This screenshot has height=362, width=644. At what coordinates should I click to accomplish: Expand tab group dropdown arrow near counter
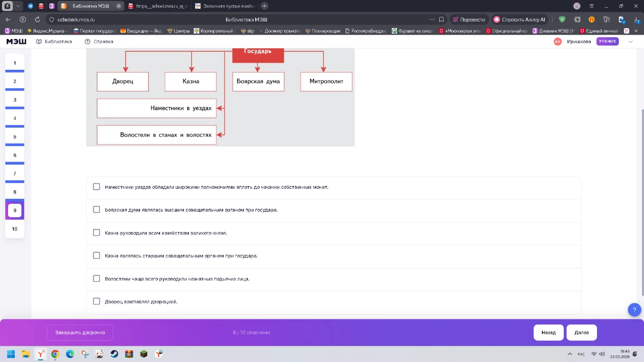click(18, 6)
